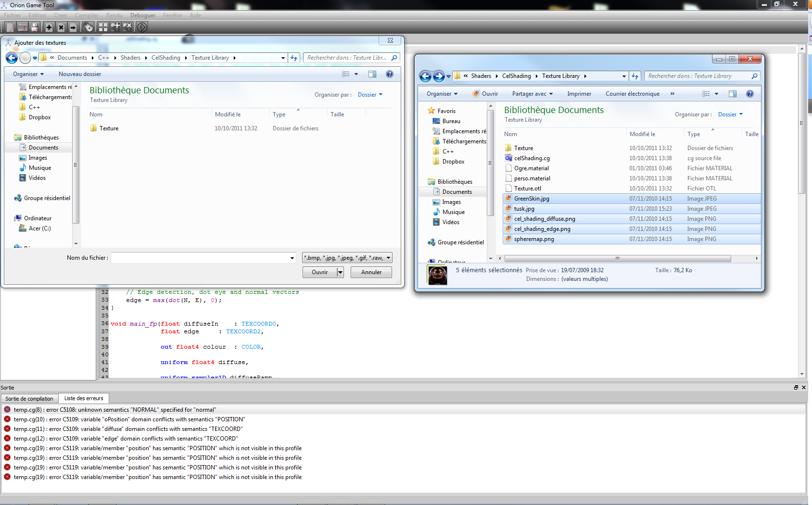
Task: Type a name in the 'Nom du fichier' field
Action: 202,257
